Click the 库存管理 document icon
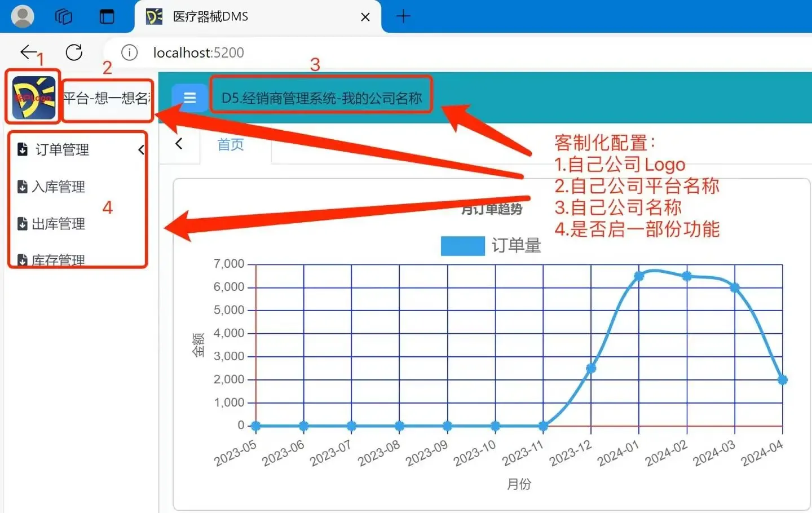812x513 pixels. coord(23,260)
